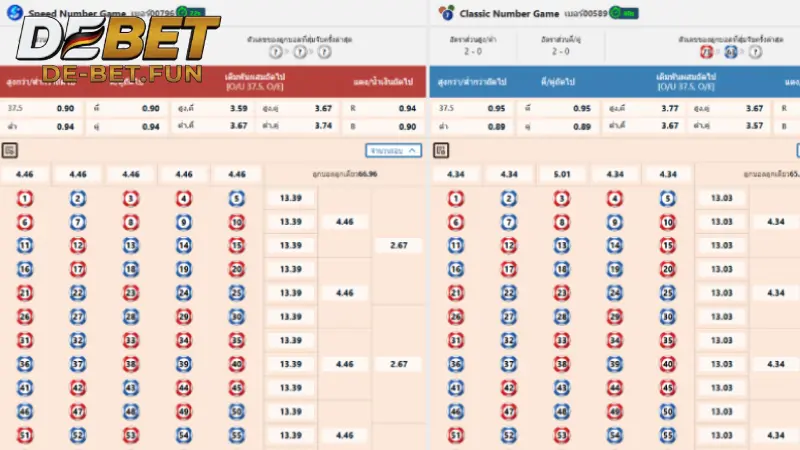Select the 5.01 column odds in Classic game
This screenshot has height=450, width=800.
click(562, 174)
